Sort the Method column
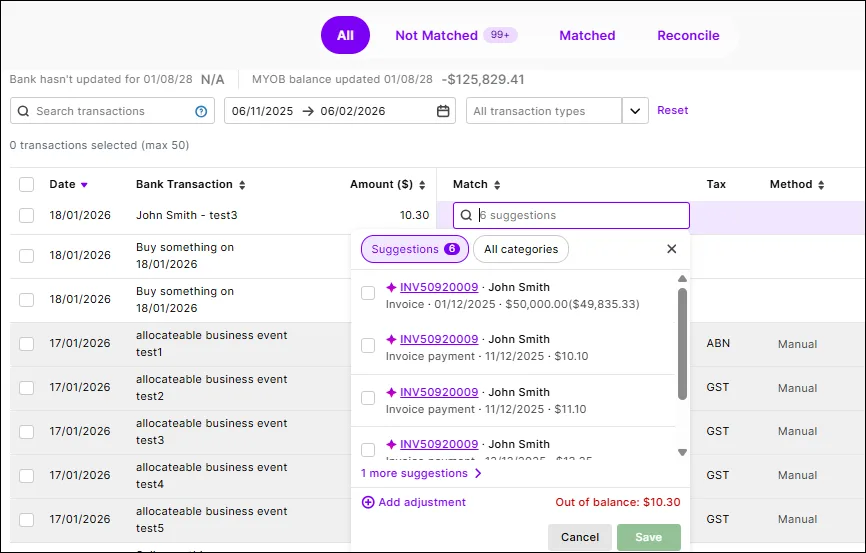The image size is (866, 553). [x=821, y=185]
